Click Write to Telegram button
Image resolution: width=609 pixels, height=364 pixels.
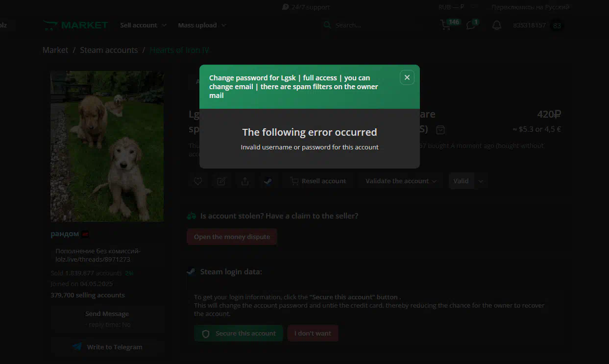click(107, 347)
